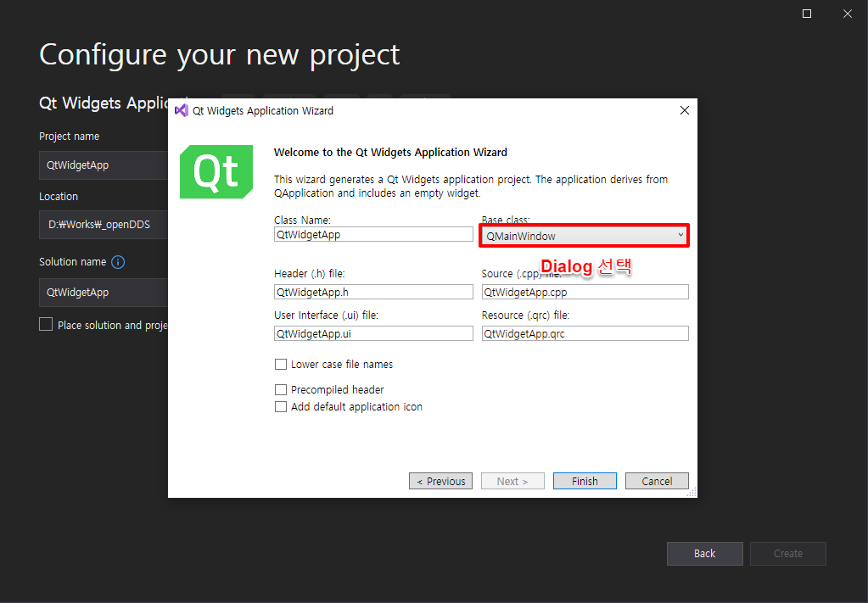Image resolution: width=868 pixels, height=603 pixels.
Task: Maximize the Configure your new project window
Action: (x=807, y=14)
